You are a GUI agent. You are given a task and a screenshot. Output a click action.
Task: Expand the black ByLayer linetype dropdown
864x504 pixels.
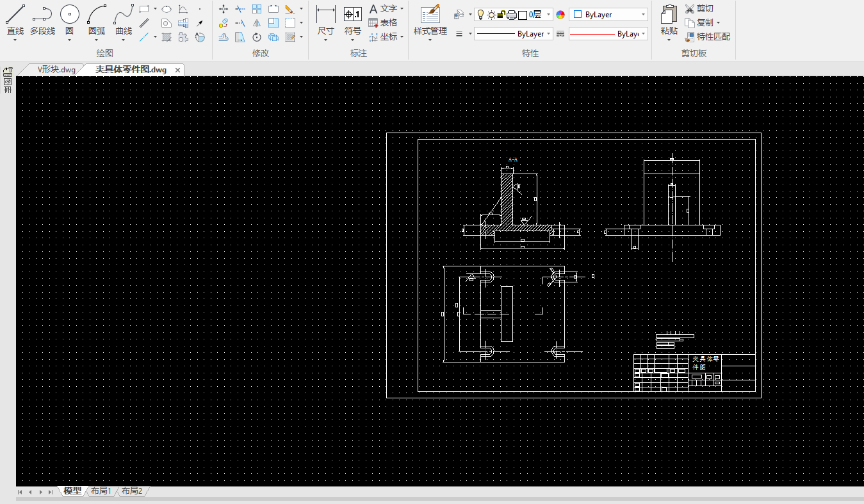coord(514,34)
